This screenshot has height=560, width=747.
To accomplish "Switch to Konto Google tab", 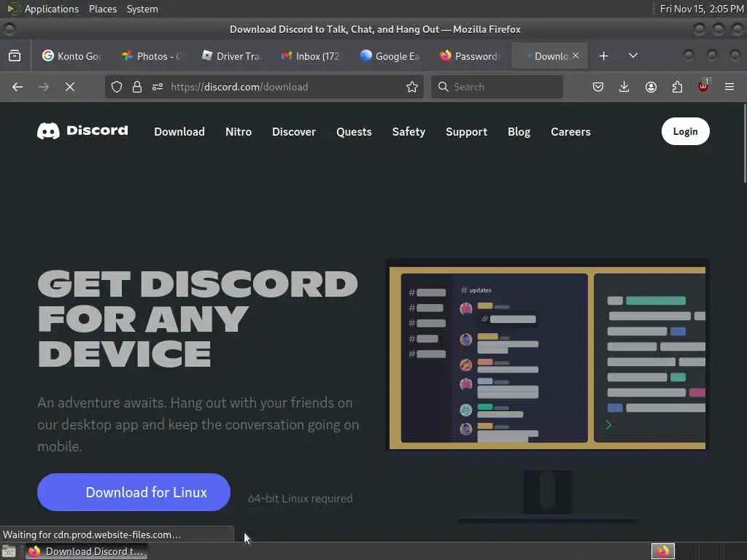I will pos(71,56).
